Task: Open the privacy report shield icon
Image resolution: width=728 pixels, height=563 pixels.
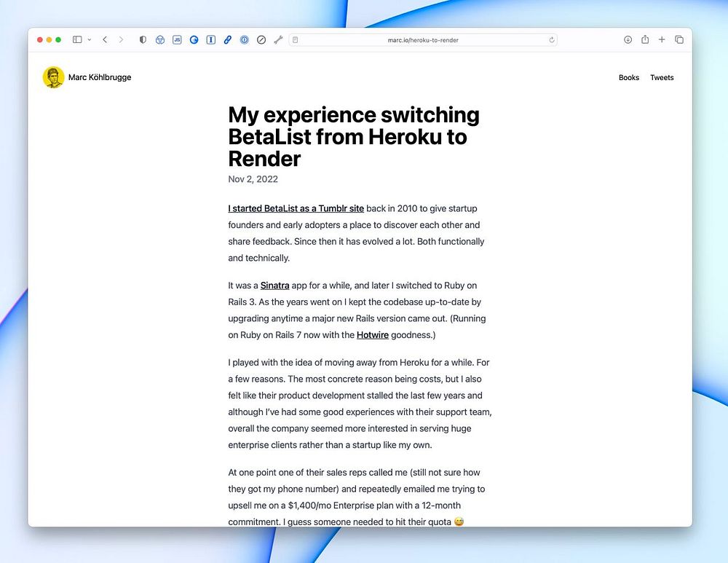Action: point(143,40)
